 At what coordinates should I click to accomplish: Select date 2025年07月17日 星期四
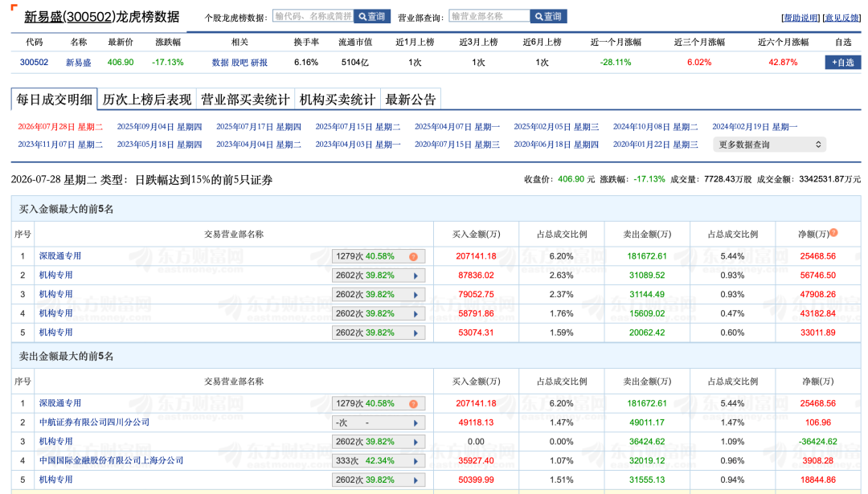[x=259, y=127]
